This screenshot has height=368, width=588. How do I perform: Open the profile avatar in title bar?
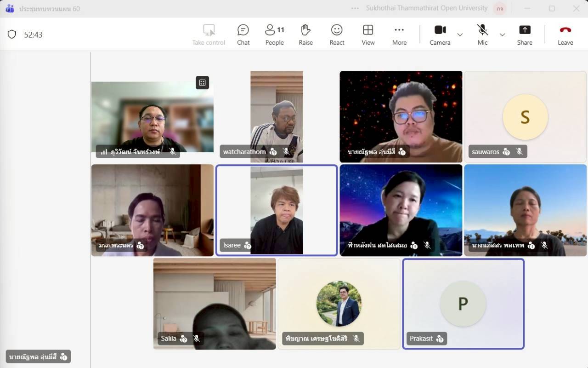pyautogui.click(x=499, y=8)
